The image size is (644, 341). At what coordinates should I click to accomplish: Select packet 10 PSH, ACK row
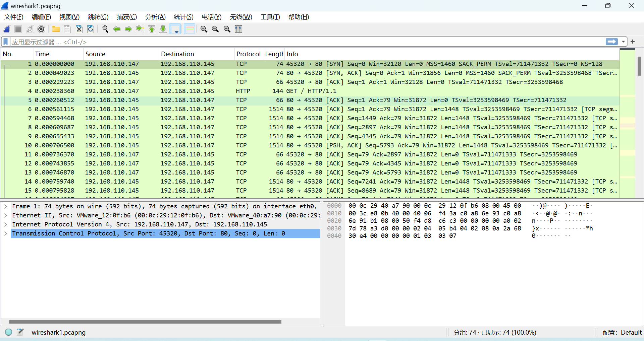tap(310, 145)
